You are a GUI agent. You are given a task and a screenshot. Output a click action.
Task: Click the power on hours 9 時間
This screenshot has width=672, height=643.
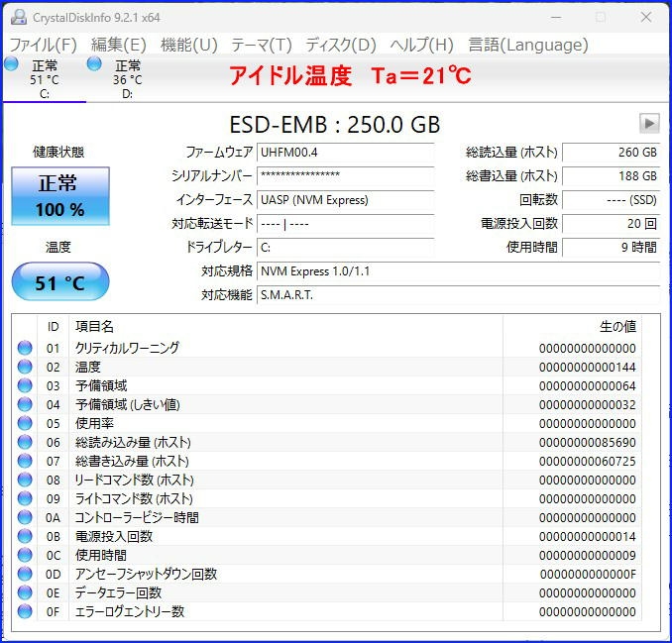click(x=611, y=247)
